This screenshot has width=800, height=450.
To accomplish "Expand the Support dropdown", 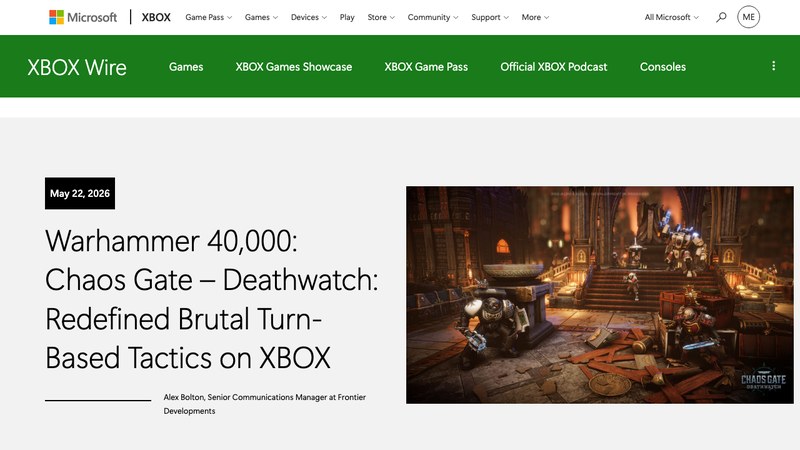I will pyautogui.click(x=490, y=17).
